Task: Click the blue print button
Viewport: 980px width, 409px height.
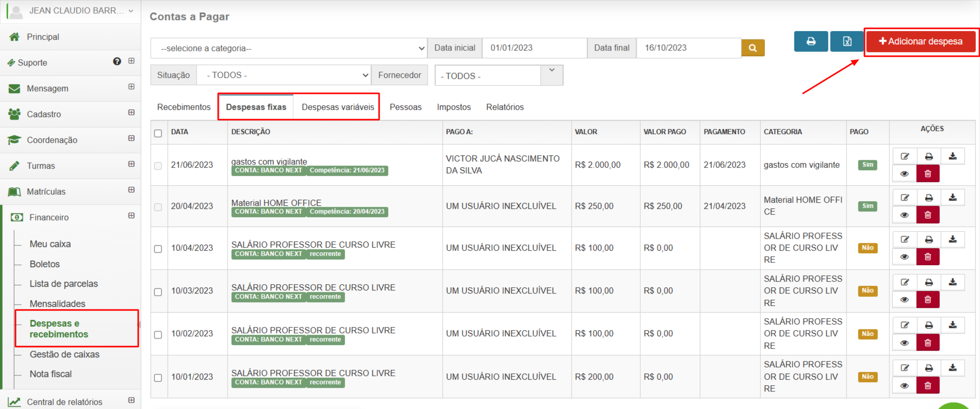Action: [x=811, y=41]
